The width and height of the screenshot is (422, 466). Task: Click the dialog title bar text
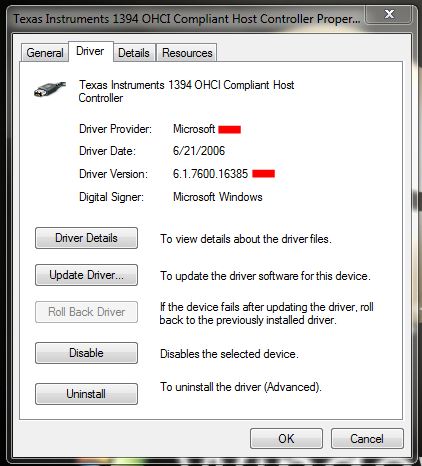(187, 19)
